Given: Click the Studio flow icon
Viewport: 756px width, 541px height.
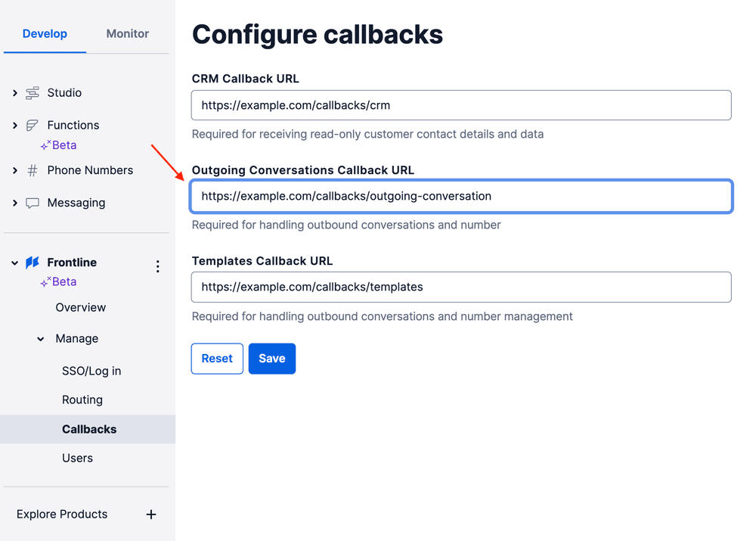Looking at the screenshot, I should 33,93.
